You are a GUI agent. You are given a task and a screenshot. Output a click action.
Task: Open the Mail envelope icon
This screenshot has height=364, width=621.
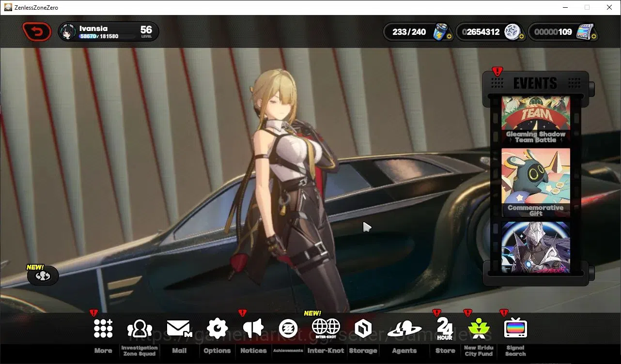[x=179, y=329]
